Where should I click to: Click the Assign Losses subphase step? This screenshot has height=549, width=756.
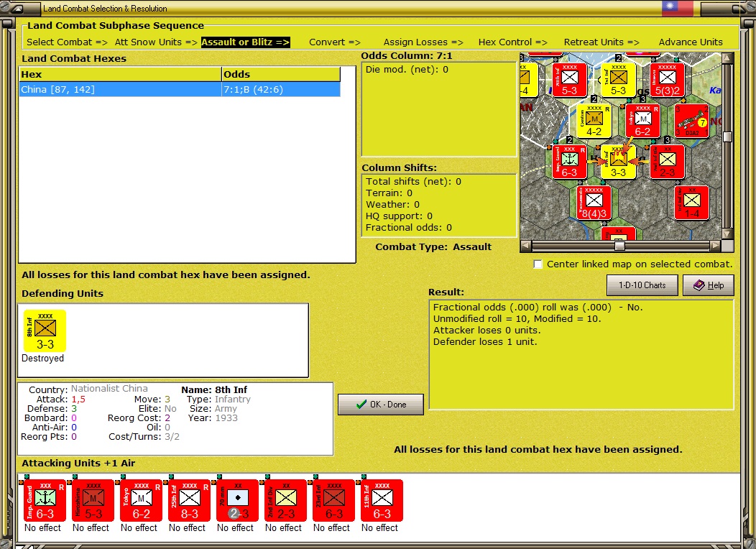pyautogui.click(x=423, y=42)
